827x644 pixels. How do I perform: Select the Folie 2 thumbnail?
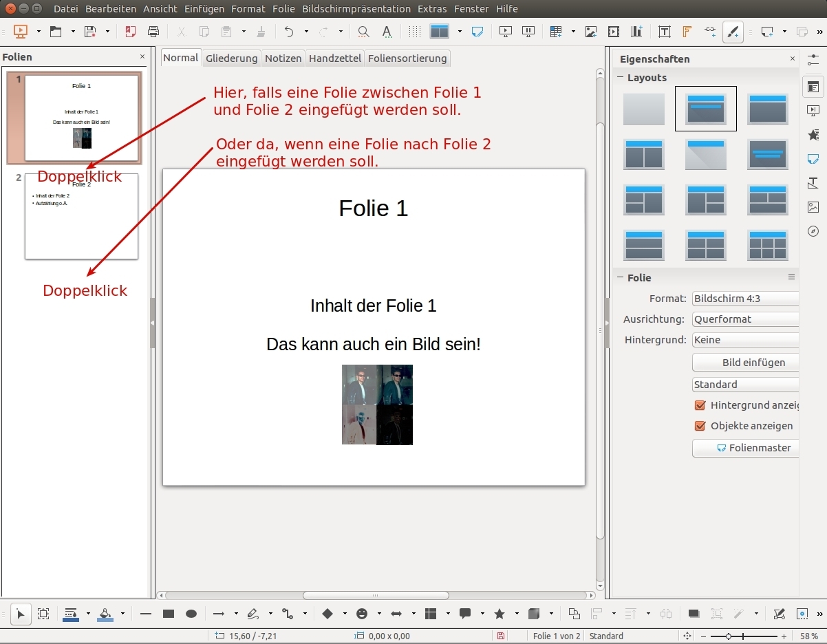[81, 216]
